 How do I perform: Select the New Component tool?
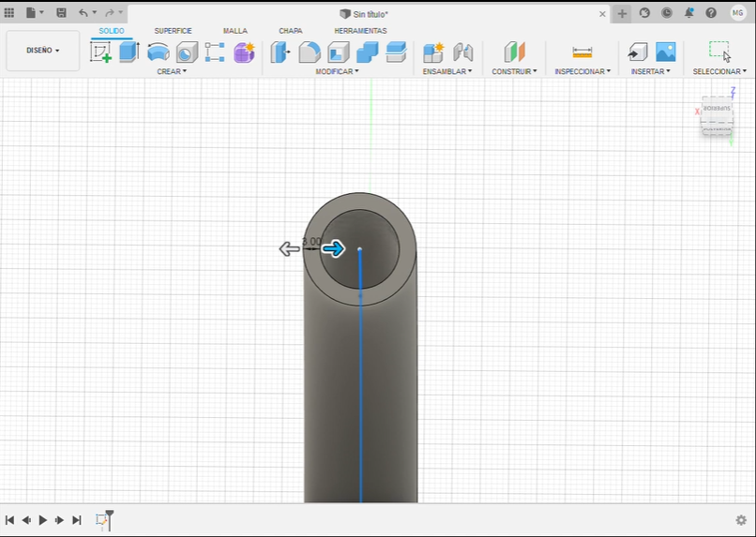point(433,52)
